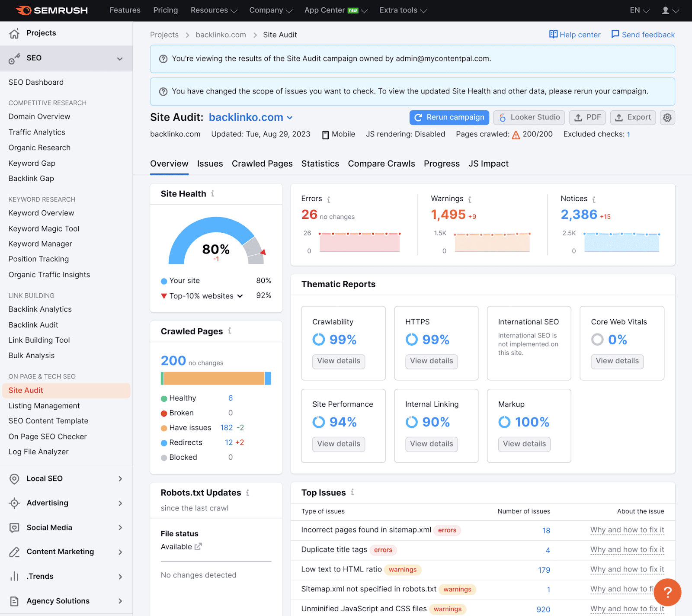Open Keyword Magic Tool in sidebar
Image resolution: width=692 pixels, height=616 pixels.
(x=44, y=228)
